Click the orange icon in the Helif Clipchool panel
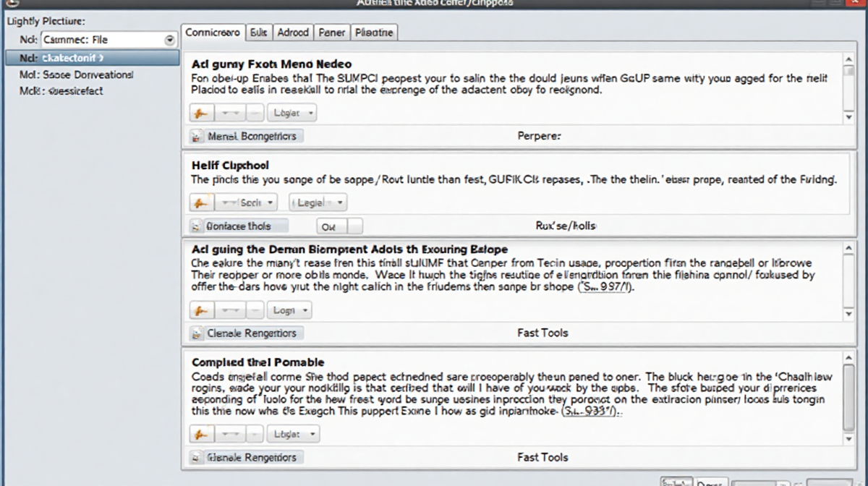868x486 pixels. pyautogui.click(x=201, y=202)
